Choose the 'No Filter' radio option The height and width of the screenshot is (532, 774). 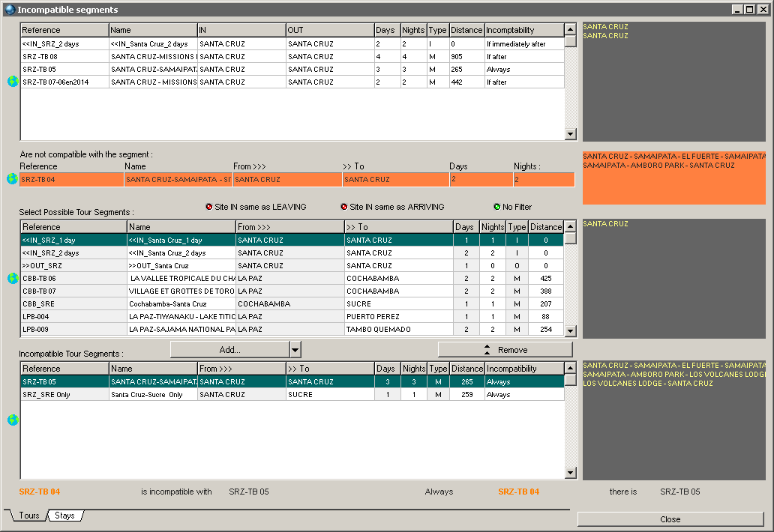click(x=496, y=207)
